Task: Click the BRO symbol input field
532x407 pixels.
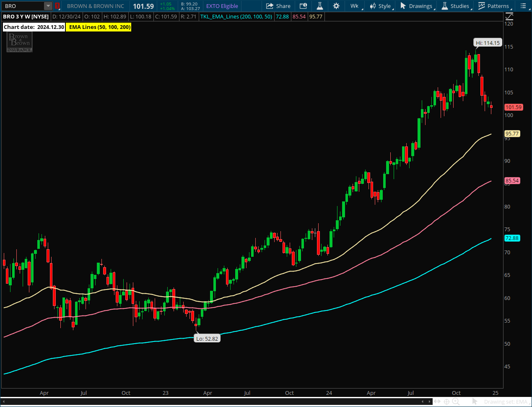Action: (23, 6)
